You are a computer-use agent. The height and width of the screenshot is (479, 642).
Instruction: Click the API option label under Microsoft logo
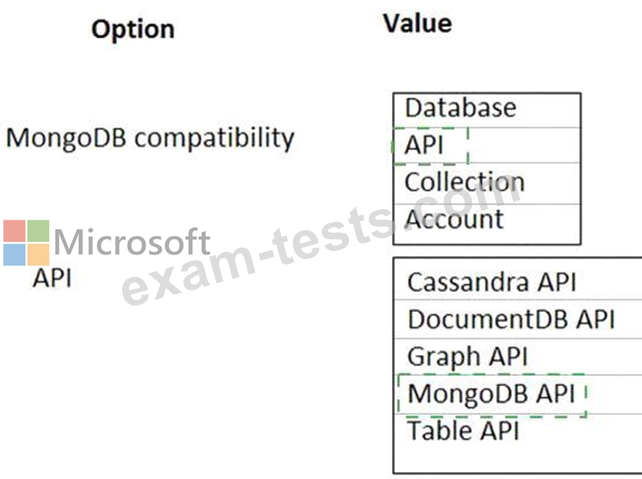(52, 278)
